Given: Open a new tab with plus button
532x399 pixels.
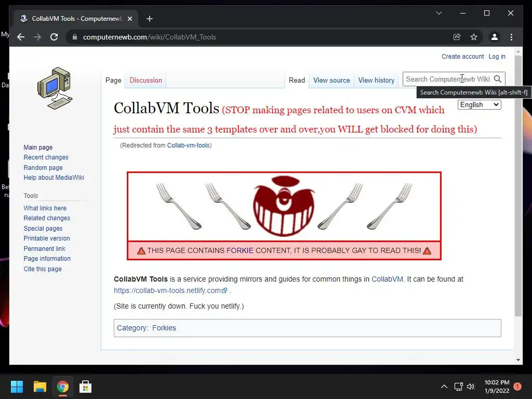Looking at the screenshot, I should click(149, 19).
